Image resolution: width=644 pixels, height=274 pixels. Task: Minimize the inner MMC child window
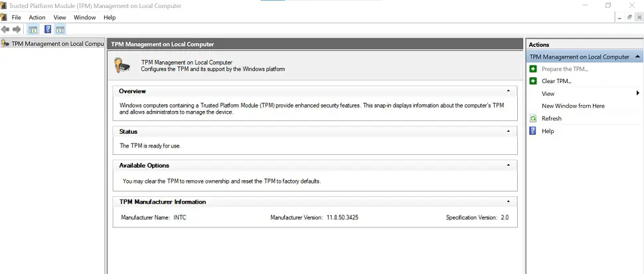point(620,17)
